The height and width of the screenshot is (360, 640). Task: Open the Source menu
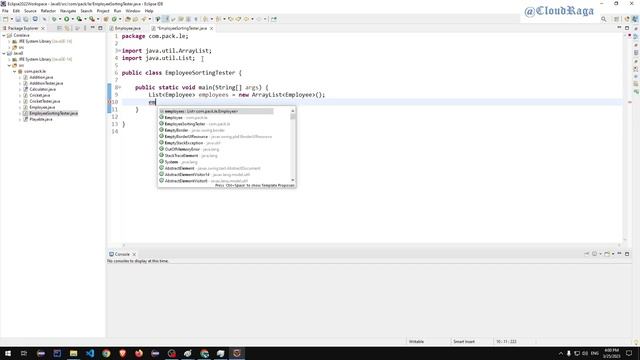click(x=30, y=11)
